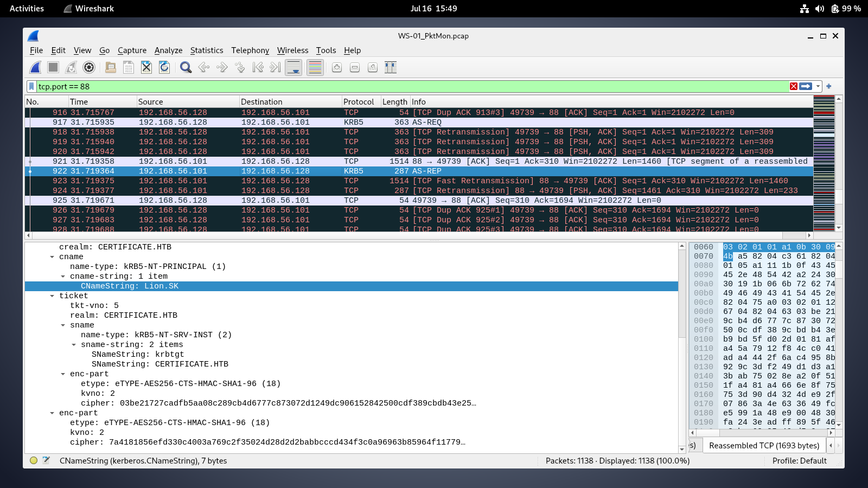Clear the display filter with red X
Image resolution: width=868 pixels, height=488 pixels.
[794, 86]
